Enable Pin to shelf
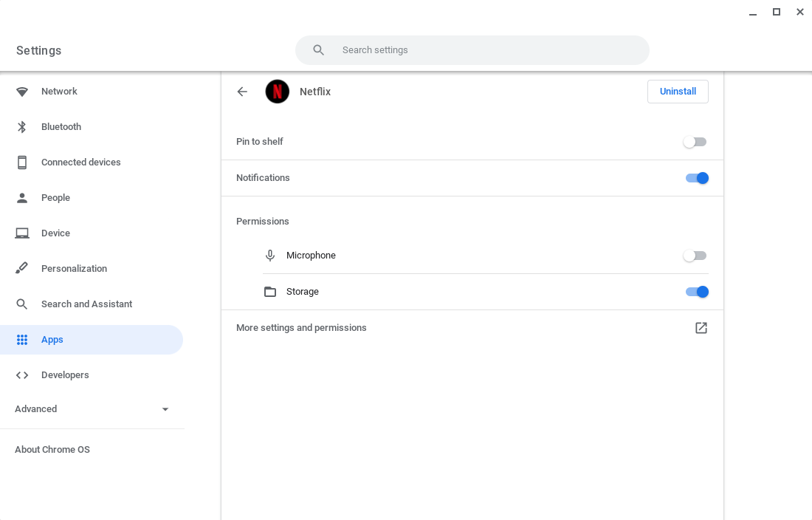The width and height of the screenshot is (812, 520). 695,141
